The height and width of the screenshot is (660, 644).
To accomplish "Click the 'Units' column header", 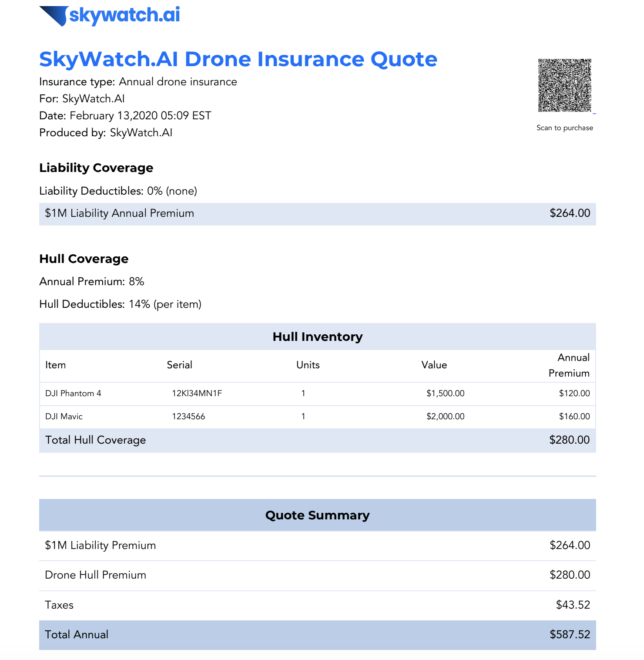I will click(x=308, y=365).
